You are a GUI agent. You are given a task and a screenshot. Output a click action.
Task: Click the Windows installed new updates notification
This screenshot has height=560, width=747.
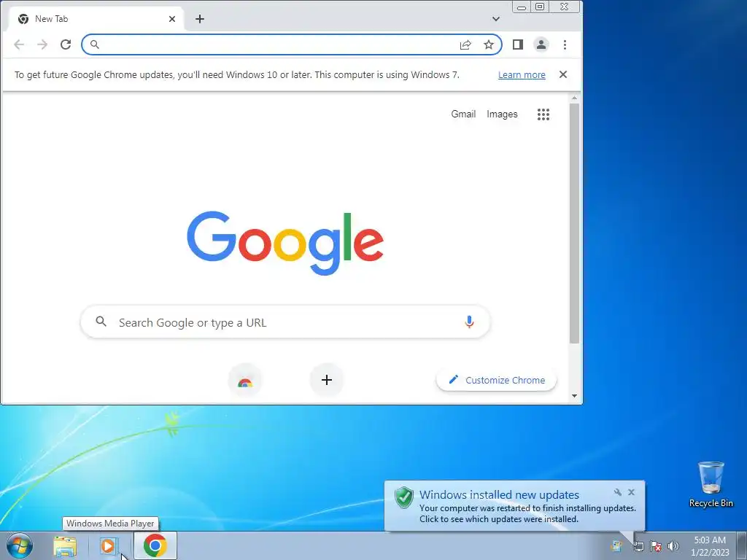(x=514, y=506)
